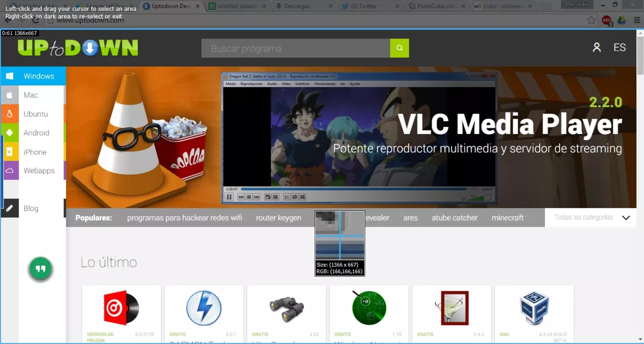Change language with the ES selector

click(x=619, y=48)
